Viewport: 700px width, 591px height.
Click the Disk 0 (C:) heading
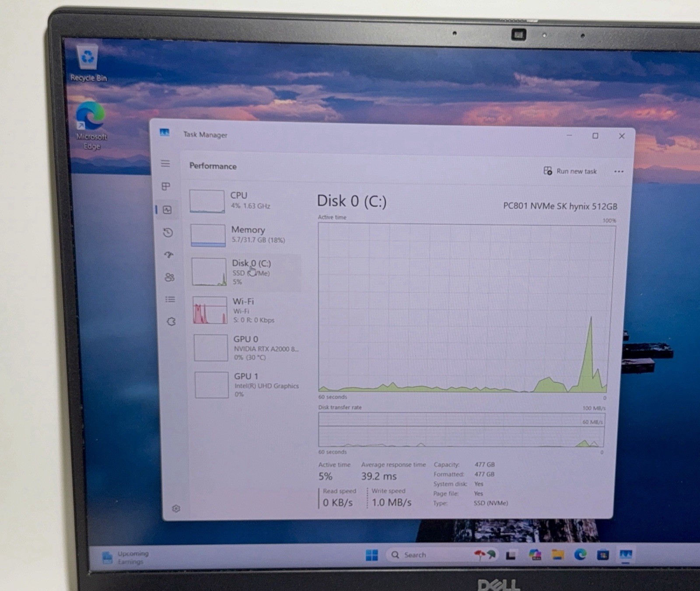352,201
